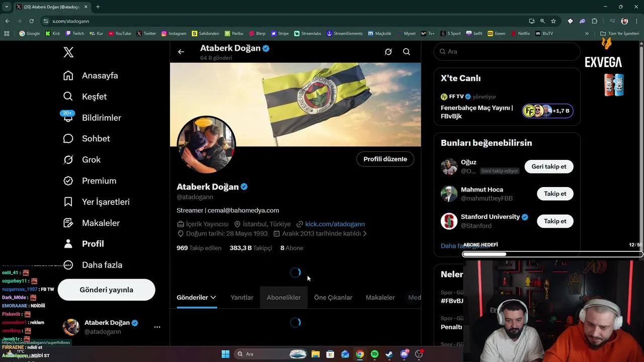The width and height of the screenshot is (644, 362).
Task: Open Streamlabs bookmark in bookmarks bar
Action: point(307,34)
